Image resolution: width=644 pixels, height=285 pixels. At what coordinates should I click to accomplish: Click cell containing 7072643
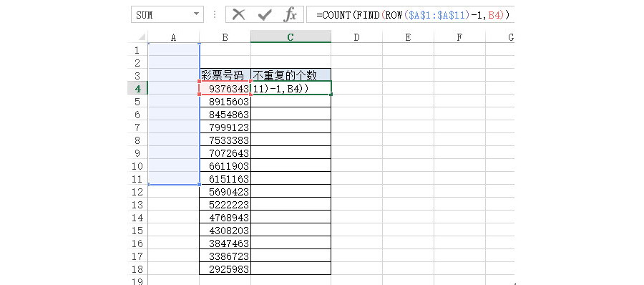[225, 153]
